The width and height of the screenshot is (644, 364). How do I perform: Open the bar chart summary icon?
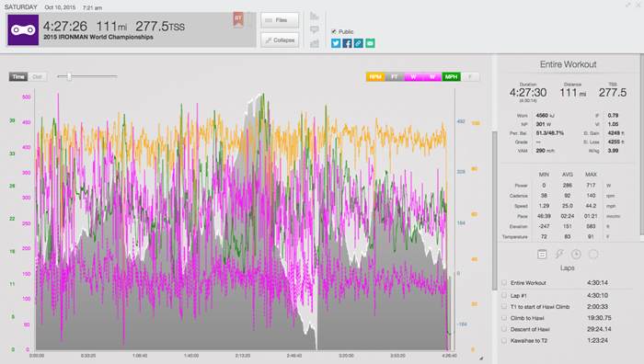(315, 17)
